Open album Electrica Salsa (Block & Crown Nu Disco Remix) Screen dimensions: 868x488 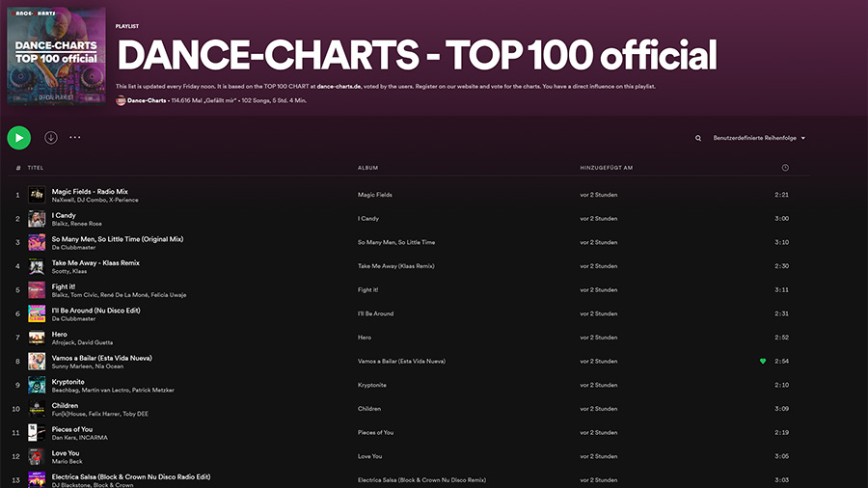pos(421,480)
